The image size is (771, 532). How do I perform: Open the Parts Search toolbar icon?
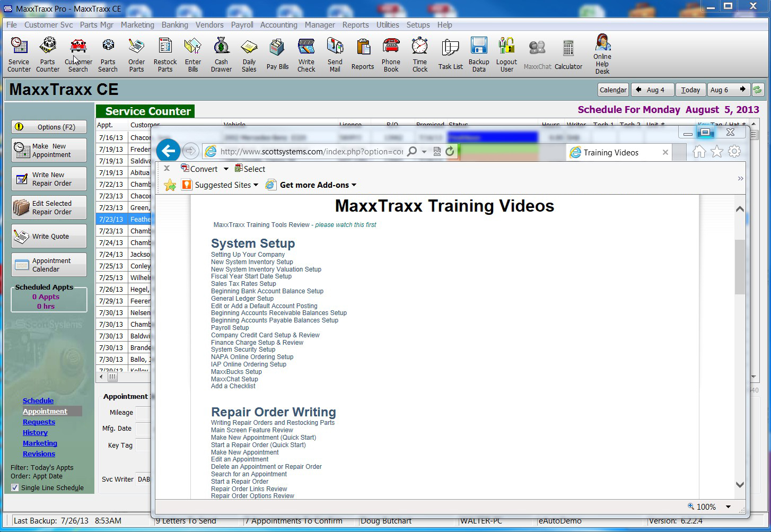point(108,54)
